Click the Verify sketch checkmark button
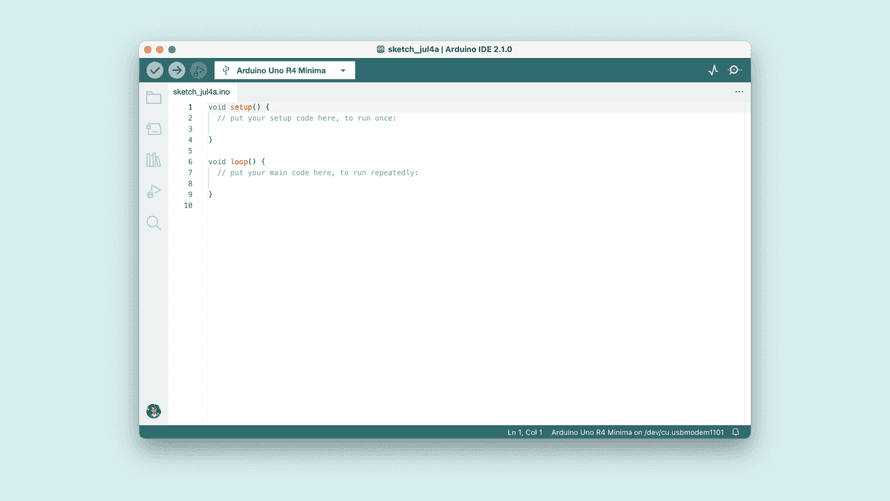The height and width of the screenshot is (501, 890). pos(155,70)
